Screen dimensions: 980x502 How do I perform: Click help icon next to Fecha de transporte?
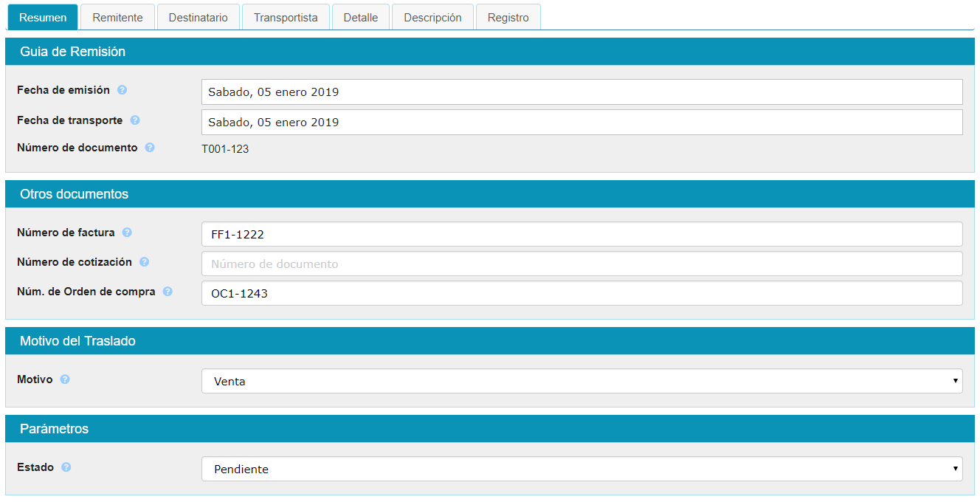pos(135,120)
